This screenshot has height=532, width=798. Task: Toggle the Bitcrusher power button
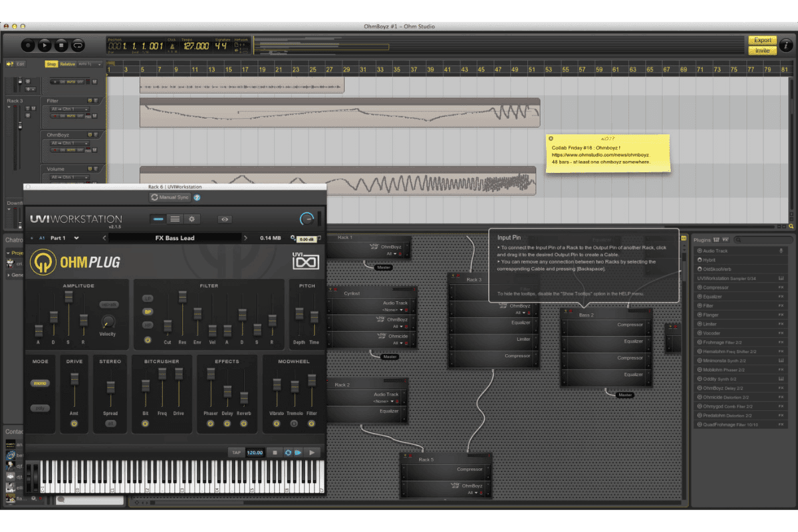click(146, 423)
